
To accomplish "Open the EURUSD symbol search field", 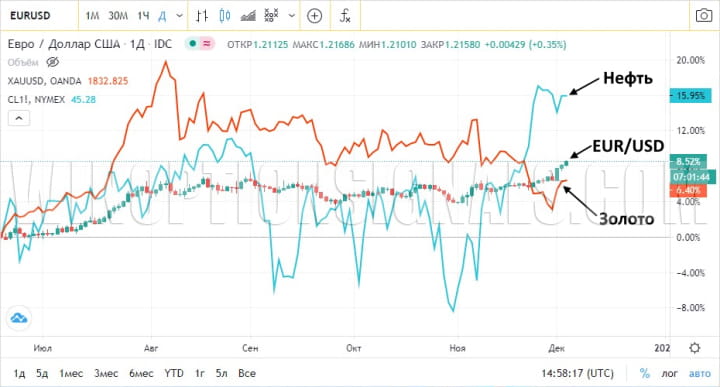I will point(30,16).
